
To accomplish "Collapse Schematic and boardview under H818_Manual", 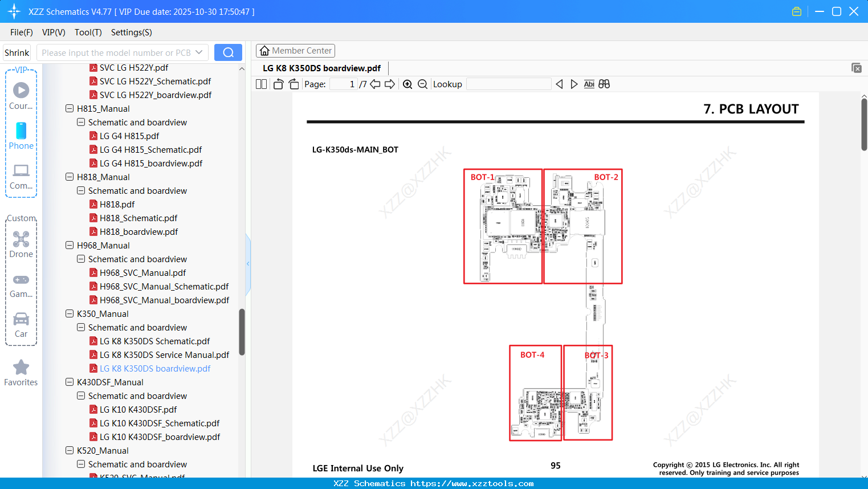I will click(81, 190).
